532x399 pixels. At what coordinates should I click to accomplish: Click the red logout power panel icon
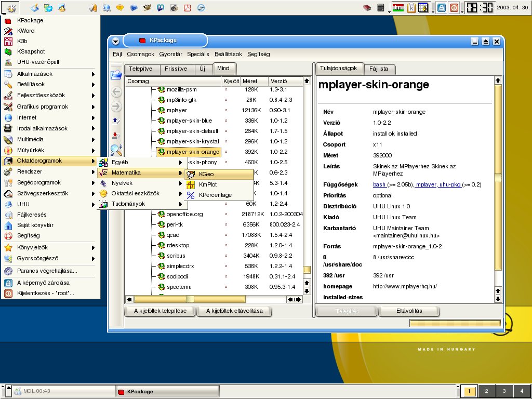454,8
